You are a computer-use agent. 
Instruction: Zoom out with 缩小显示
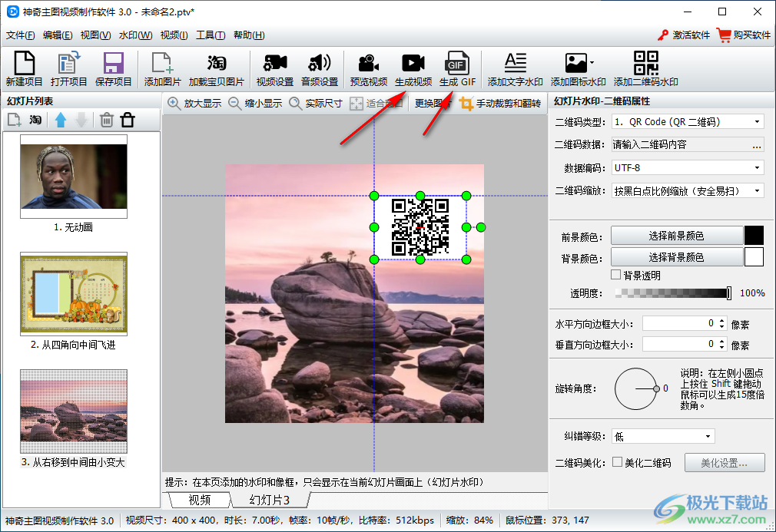pyautogui.click(x=255, y=104)
